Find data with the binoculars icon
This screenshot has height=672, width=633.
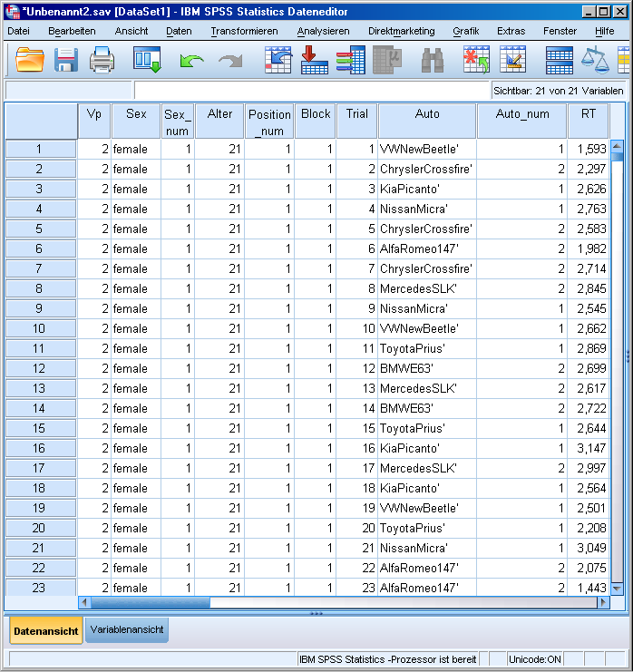[x=433, y=61]
